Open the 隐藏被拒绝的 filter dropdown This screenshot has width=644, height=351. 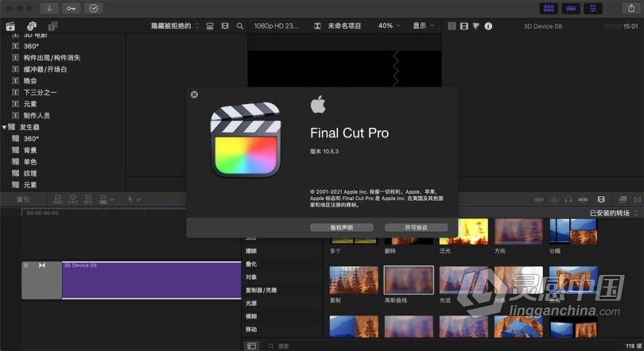click(175, 26)
